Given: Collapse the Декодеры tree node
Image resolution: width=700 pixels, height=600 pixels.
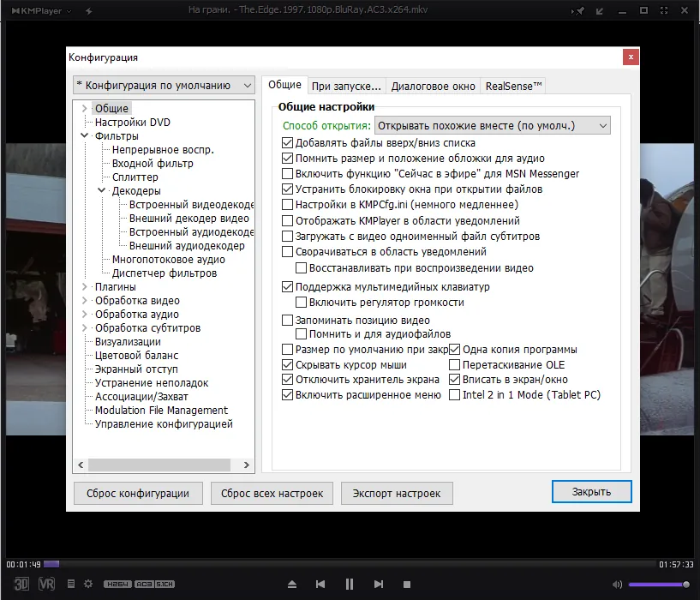Looking at the screenshot, I should [101, 190].
